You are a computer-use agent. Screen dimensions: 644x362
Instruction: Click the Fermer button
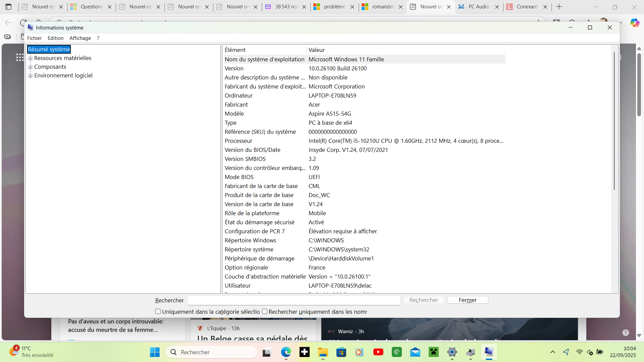468,300
